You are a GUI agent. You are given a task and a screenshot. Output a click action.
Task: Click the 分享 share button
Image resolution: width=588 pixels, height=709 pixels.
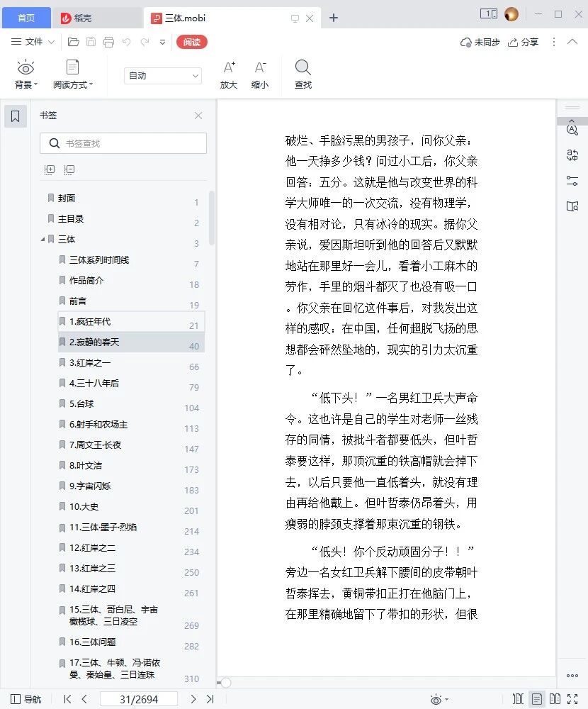coord(523,42)
